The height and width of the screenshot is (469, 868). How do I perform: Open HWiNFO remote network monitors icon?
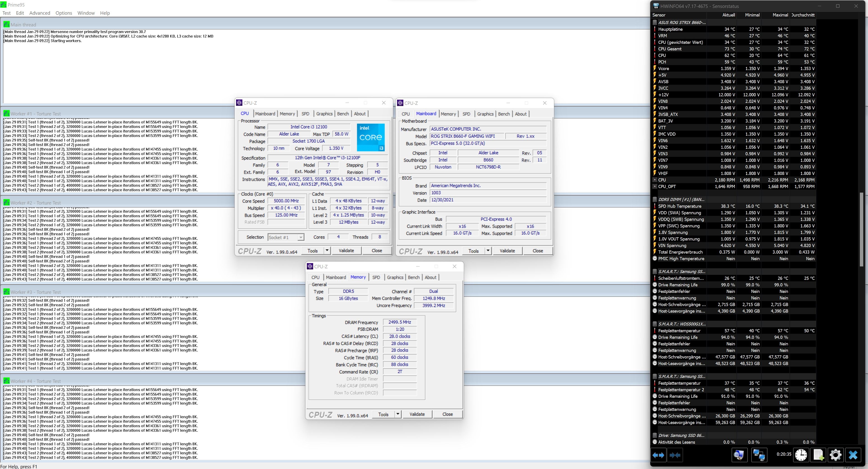tap(759, 455)
